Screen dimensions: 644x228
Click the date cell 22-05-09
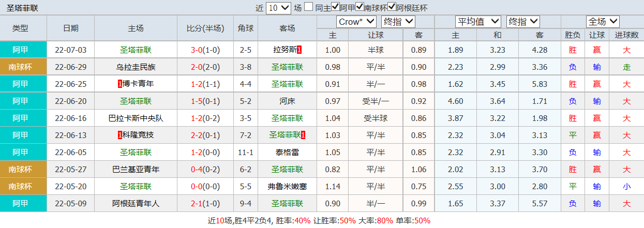pyautogui.click(x=71, y=204)
